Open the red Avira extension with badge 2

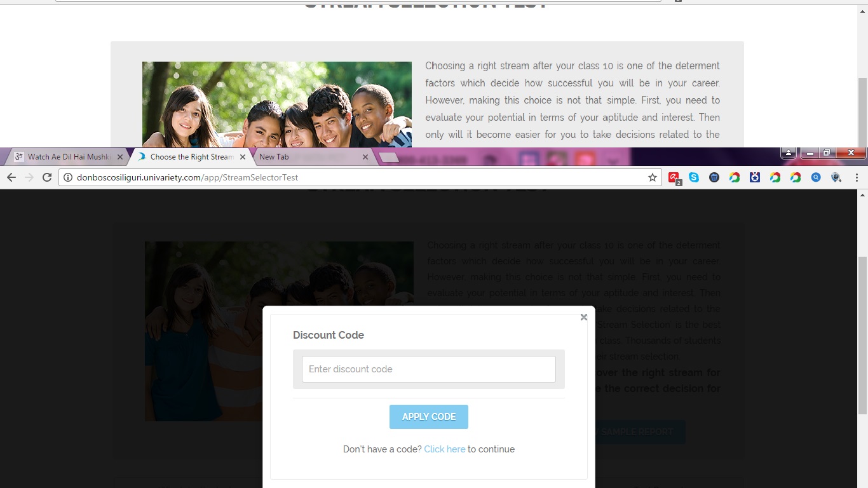674,179
